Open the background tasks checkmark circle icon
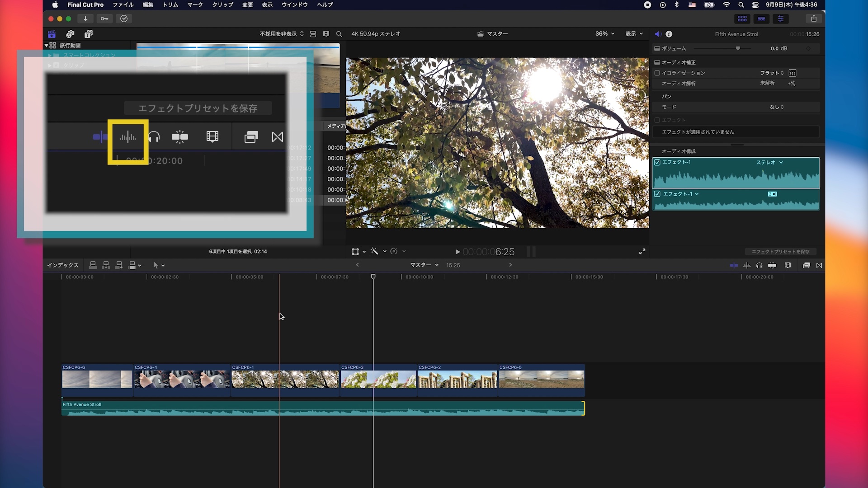Screen dimensions: 868x488 [124, 19]
